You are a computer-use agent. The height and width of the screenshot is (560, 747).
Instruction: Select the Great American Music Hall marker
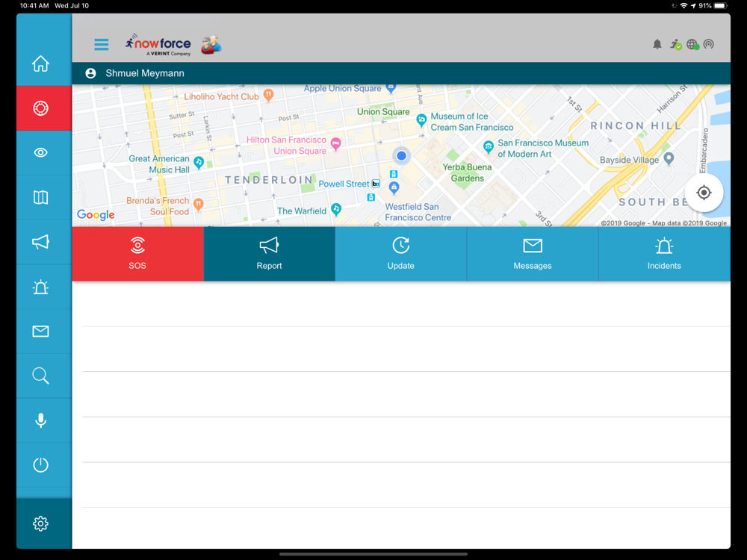(x=199, y=163)
